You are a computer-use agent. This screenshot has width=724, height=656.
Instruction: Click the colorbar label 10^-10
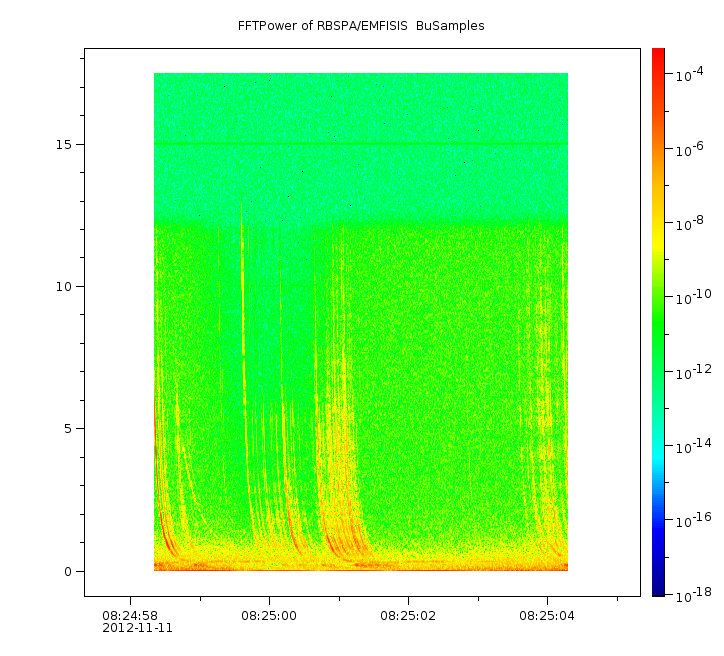coord(694,297)
